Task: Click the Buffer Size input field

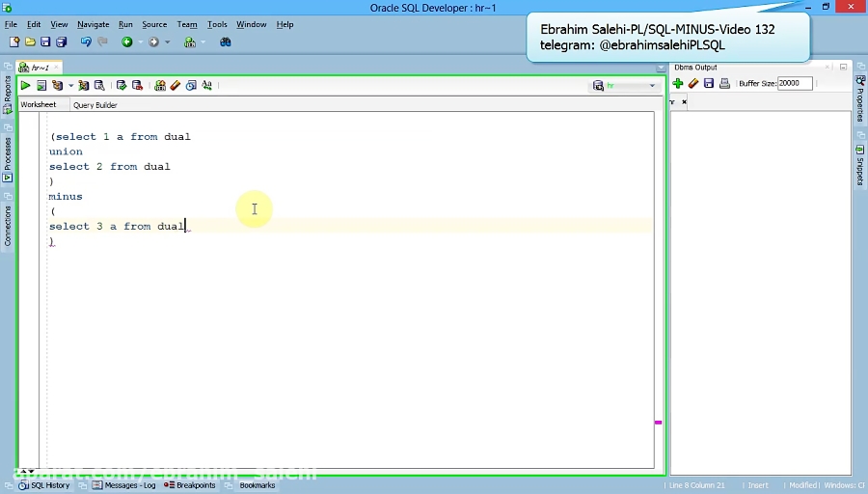Action: (795, 84)
